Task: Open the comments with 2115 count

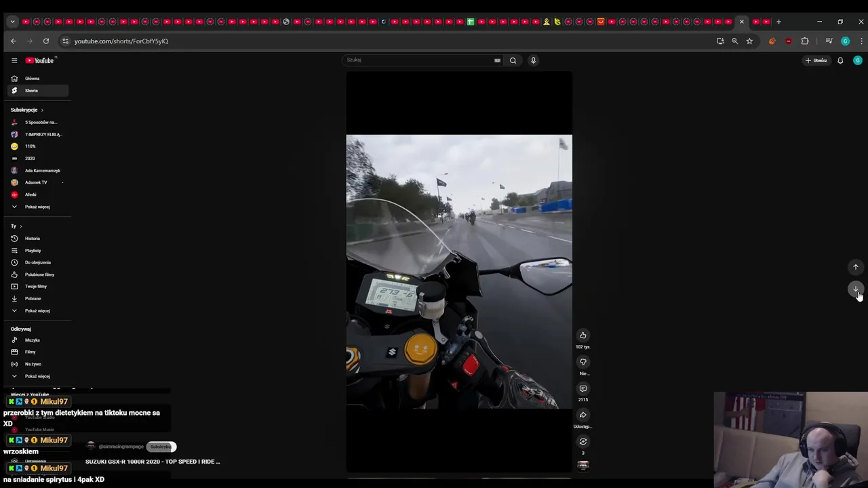Action: 583,389
